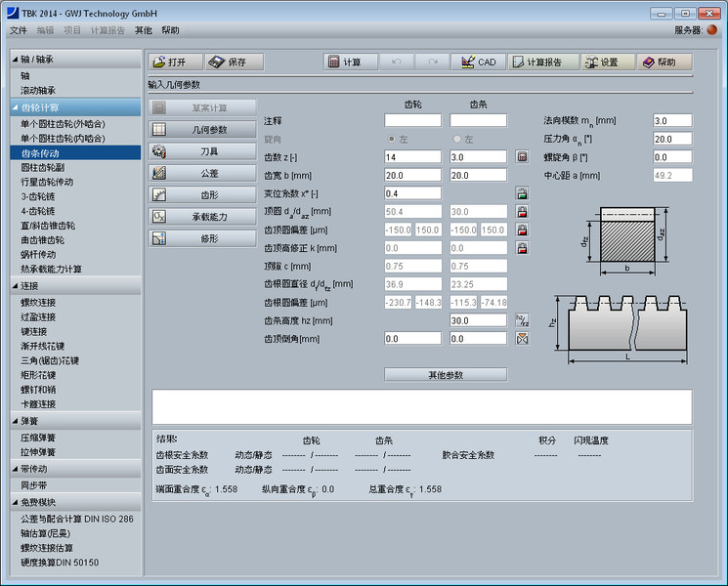The width and height of the screenshot is (728, 586).
Task: Switch to the 承载能力 input page
Action: pyautogui.click(x=203, y=216)
